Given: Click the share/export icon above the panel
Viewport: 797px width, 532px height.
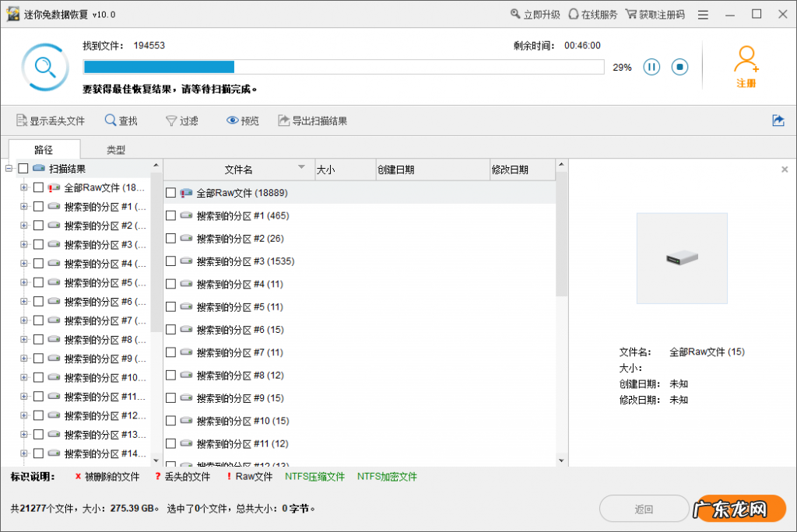Looking at the screenshot, I should click(x=779, y=121).
